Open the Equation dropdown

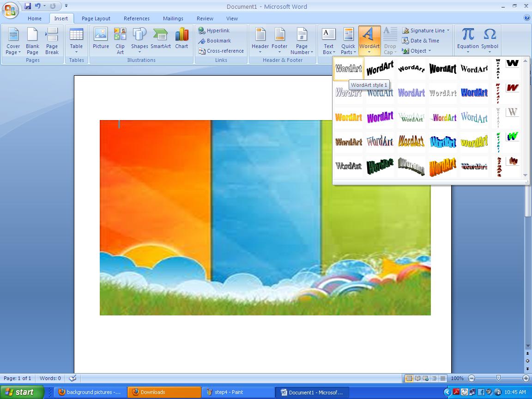467,41
